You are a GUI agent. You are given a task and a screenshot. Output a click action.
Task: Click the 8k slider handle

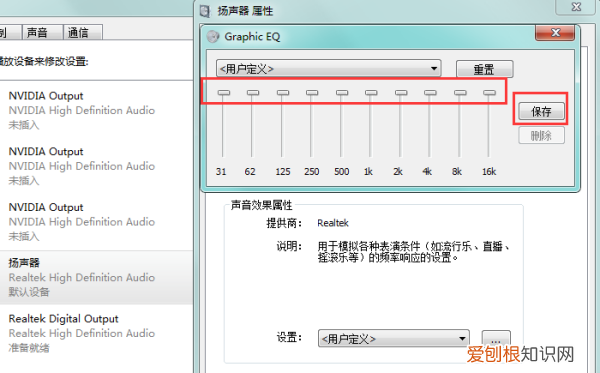pos(460,93)
